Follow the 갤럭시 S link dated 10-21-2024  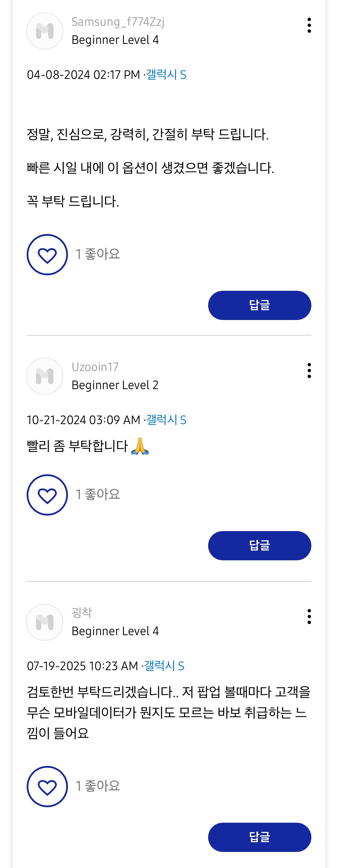pyautogui.click(x=166, y=420)
